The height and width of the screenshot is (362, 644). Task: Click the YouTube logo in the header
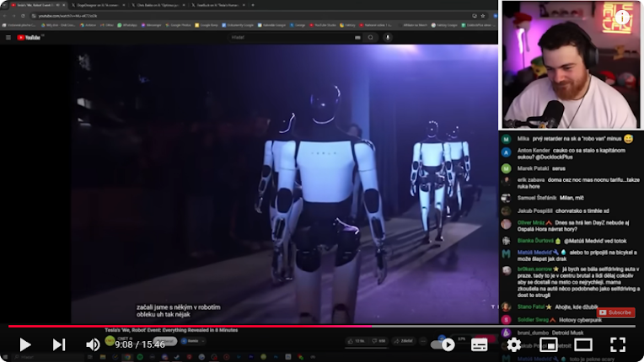(x=29, y=37)
